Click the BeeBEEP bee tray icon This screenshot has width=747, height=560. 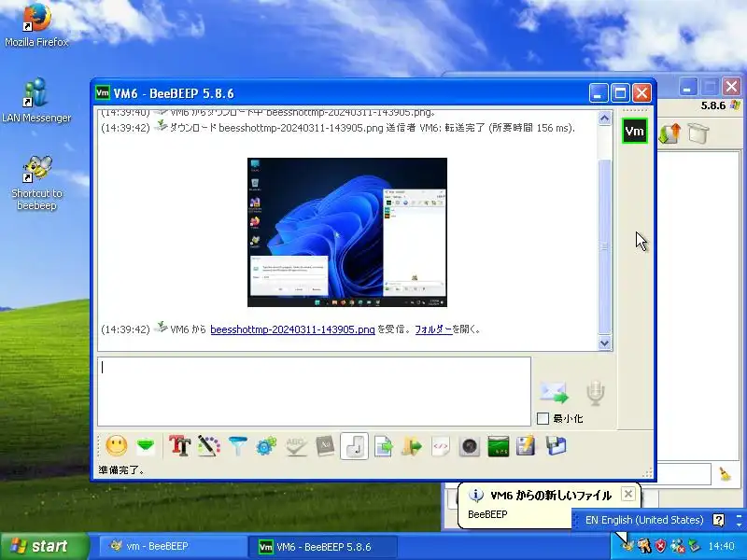point(628,546)
